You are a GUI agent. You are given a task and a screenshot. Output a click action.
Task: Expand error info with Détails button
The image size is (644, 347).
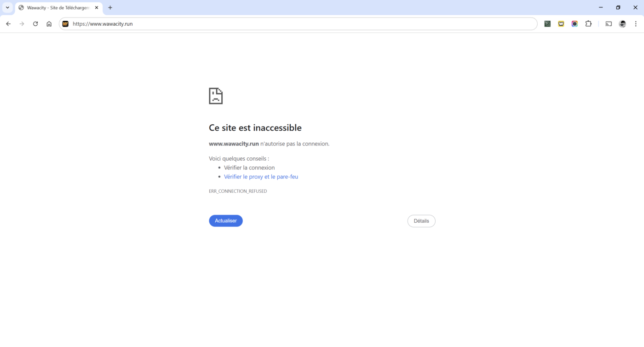[421, 221]
